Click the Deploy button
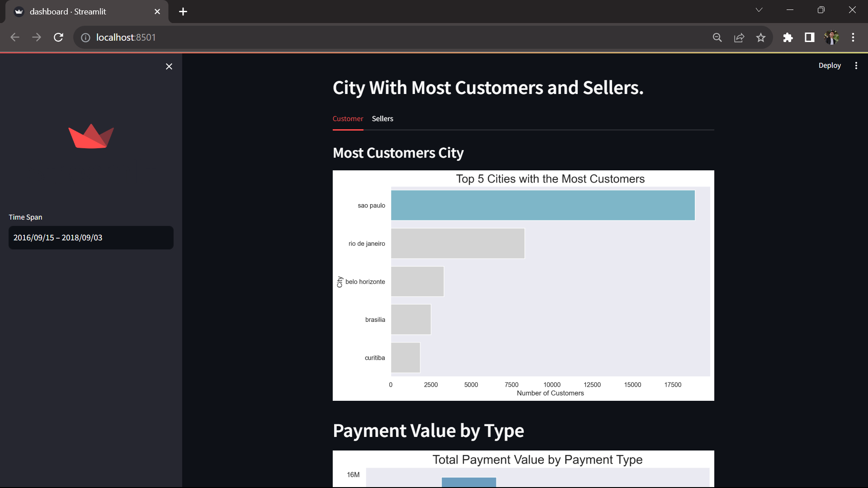Screen dimensions: 868x488 (830, 66)
